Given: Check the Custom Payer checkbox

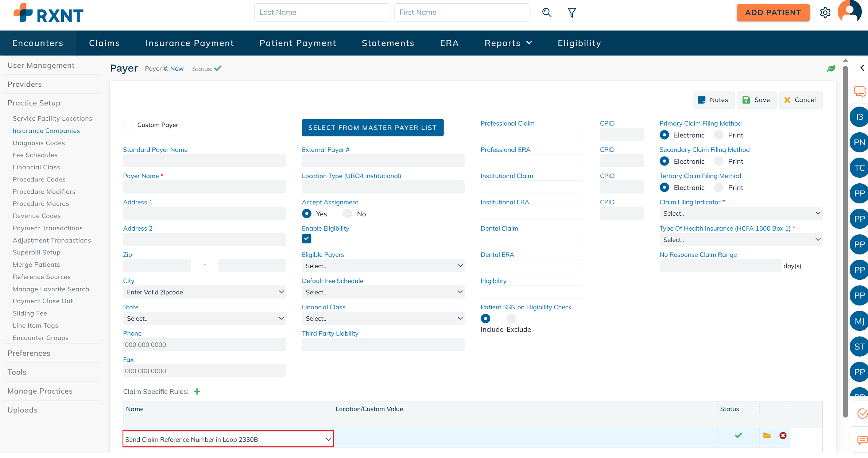Looking at the screenshot, I should [x=128, y=125].
